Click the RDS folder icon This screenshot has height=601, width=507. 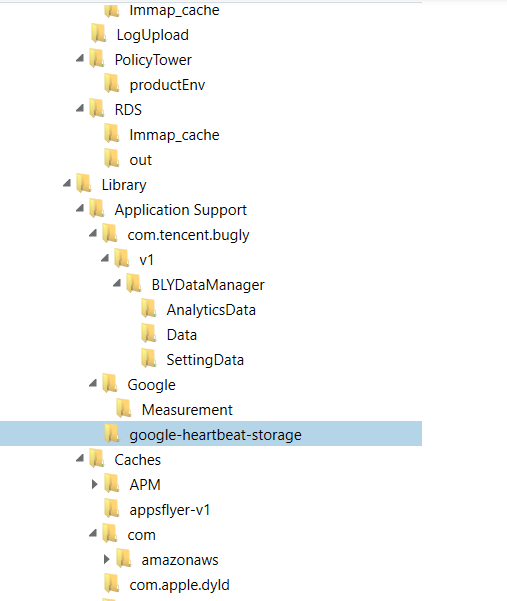[97, 108]
